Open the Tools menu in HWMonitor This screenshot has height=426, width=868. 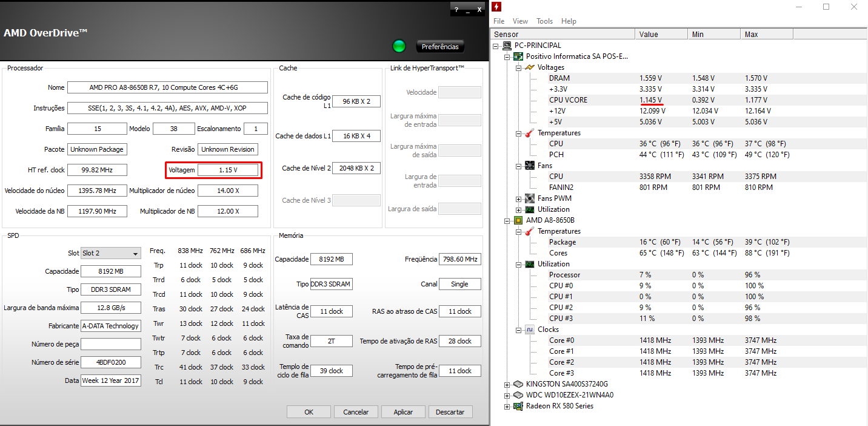pyautogui.click(x=544, y=21)
